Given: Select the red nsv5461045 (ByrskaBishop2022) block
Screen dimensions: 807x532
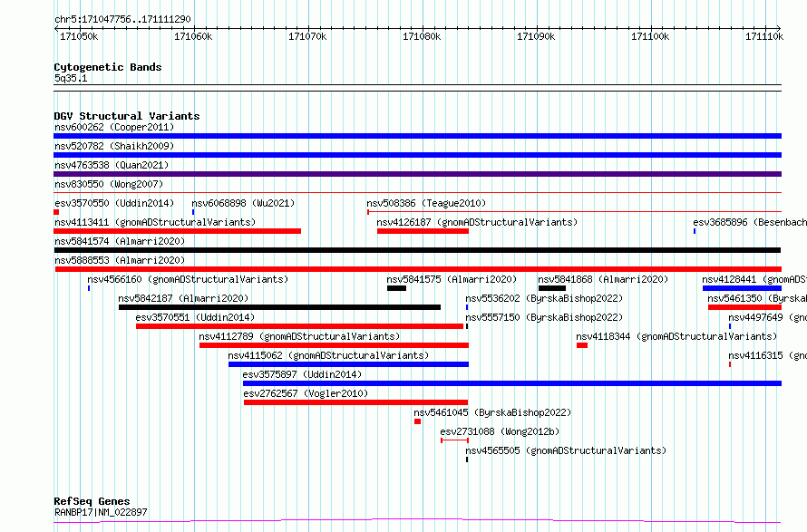Looking at the screenshot, I should click(417, 421).
